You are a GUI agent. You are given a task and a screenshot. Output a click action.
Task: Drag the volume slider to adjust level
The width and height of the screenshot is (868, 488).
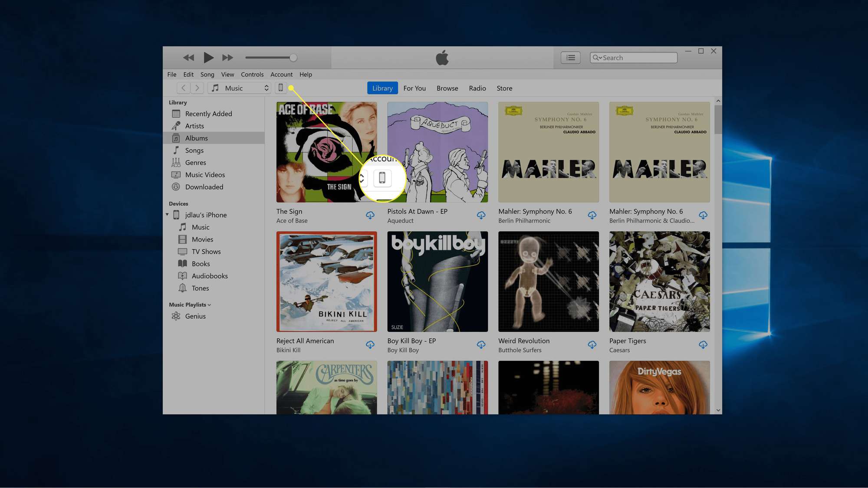click(292, 57)
